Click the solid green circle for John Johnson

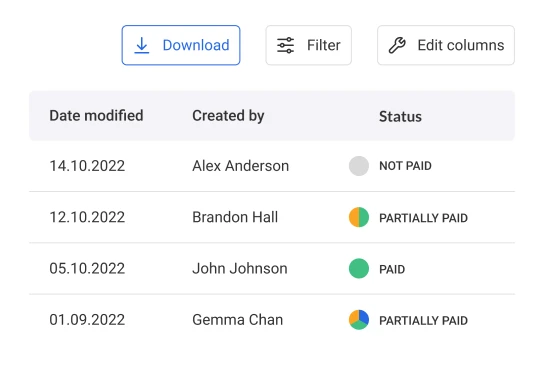pos(359,269)
